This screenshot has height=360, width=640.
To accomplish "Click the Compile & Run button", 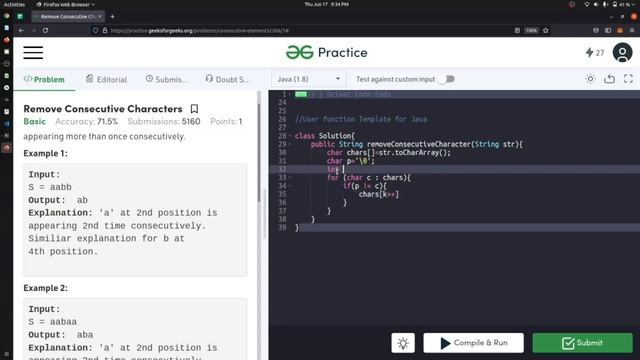I will [x=473, y=343].
